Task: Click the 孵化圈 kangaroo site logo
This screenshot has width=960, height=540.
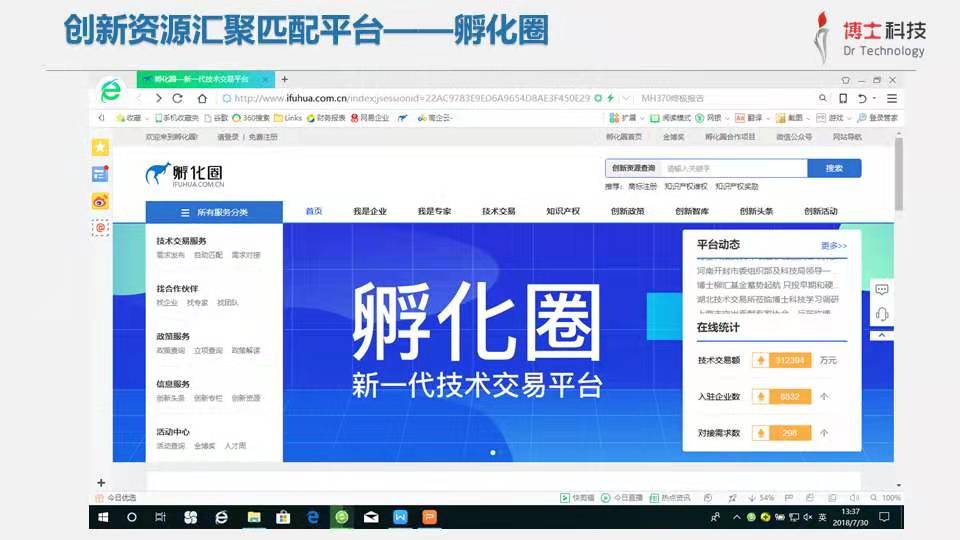Action: coord(185,174)
